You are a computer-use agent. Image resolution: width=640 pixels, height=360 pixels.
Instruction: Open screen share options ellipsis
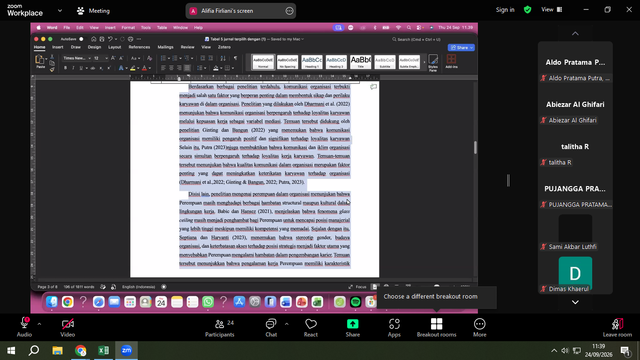[x=289, y=11]
